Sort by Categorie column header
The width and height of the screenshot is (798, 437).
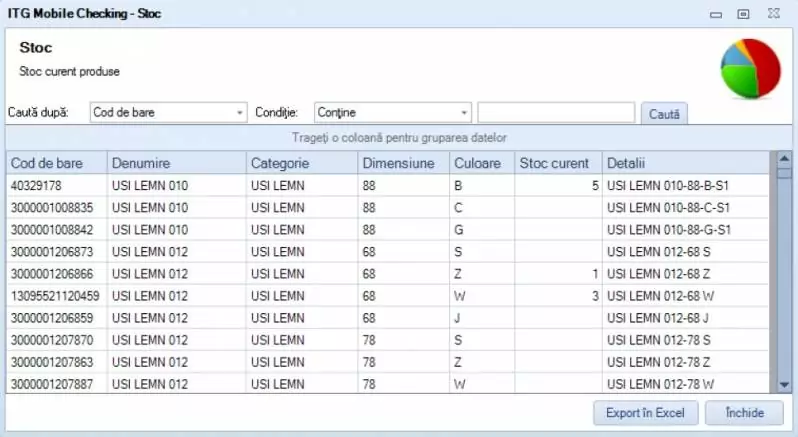[302, 163]
